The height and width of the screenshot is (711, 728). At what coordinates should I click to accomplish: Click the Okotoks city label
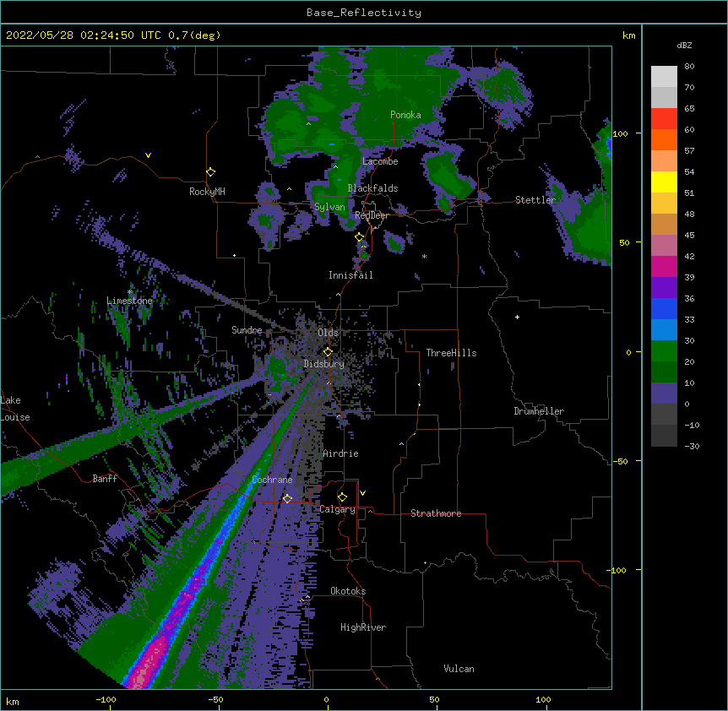[348, 591]
